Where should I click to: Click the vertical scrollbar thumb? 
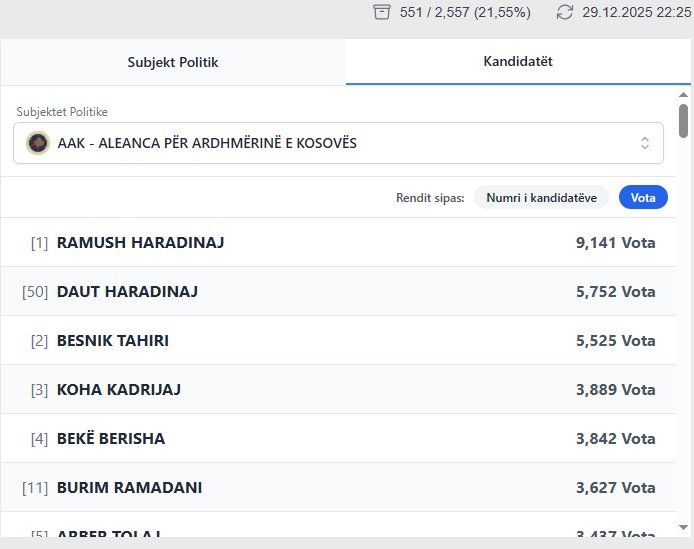tap(684, 120)
